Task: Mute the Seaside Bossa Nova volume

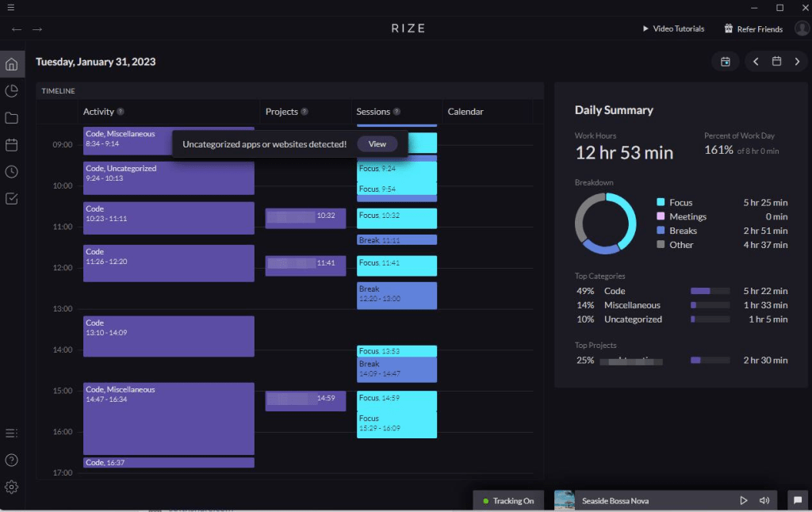Action: click(764, 501)
